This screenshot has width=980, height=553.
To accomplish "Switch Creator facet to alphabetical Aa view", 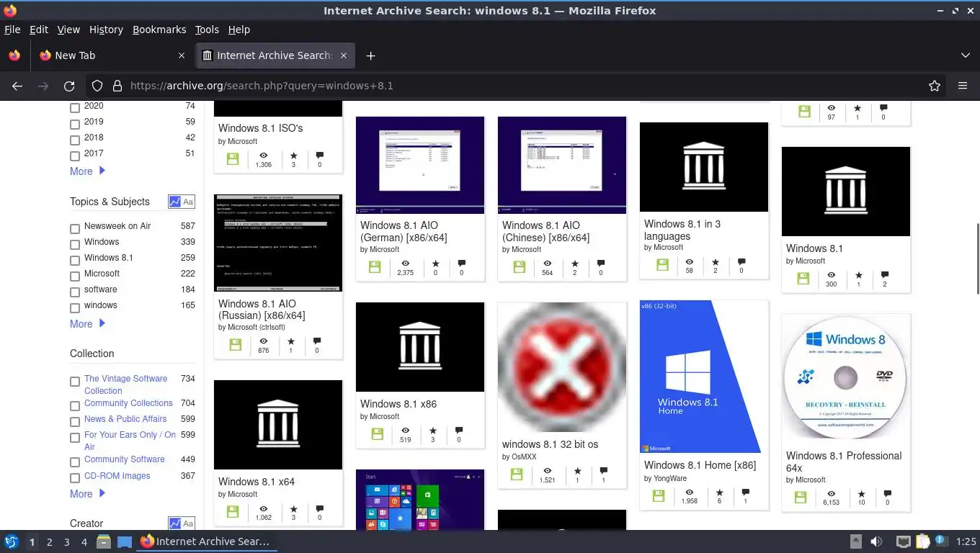I will coord(188,523).
